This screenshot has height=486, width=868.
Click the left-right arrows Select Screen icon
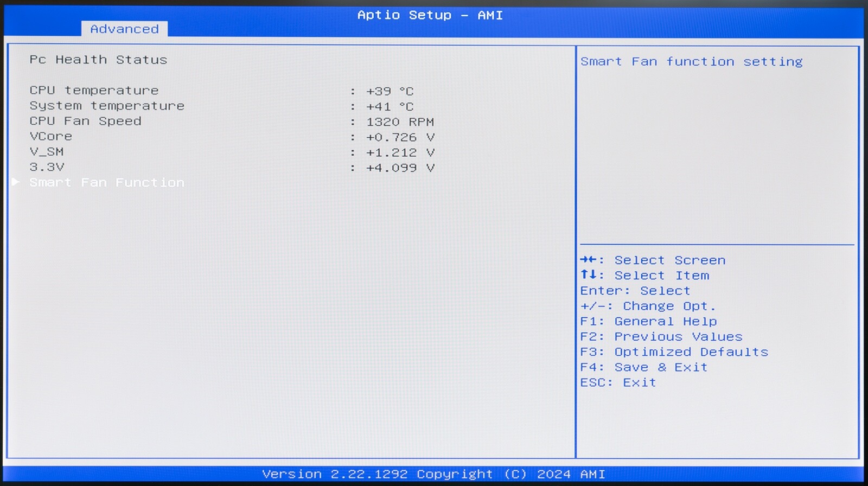click(x=588, y=260)
